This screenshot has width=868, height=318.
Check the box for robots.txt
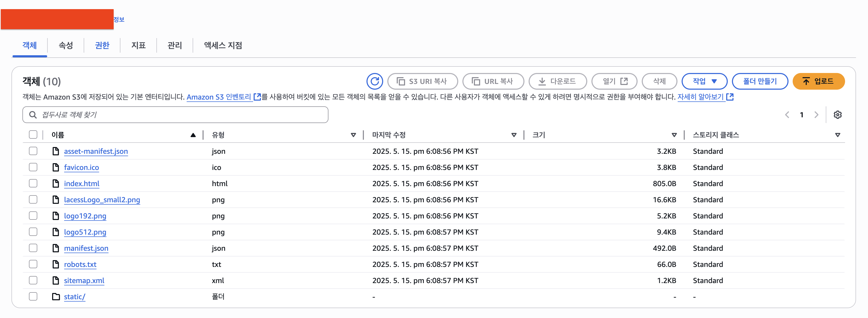point(33,264)
